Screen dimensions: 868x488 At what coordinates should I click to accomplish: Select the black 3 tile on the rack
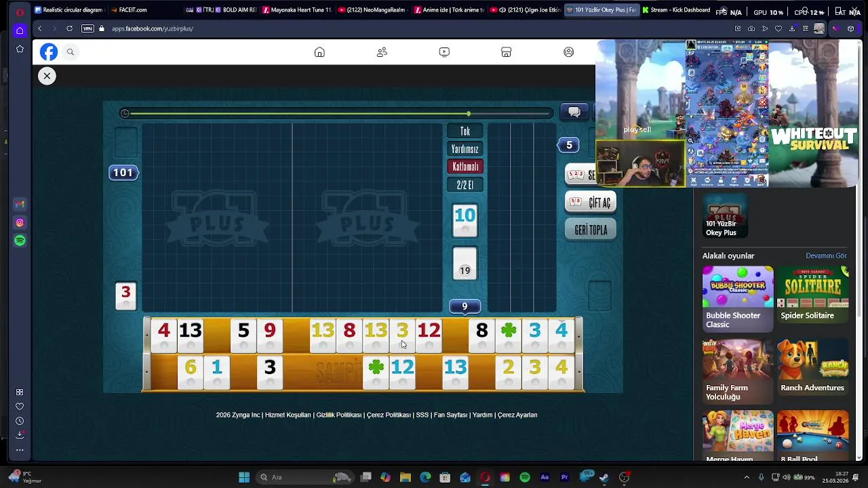pyautogui.click(x=269, y=371)
